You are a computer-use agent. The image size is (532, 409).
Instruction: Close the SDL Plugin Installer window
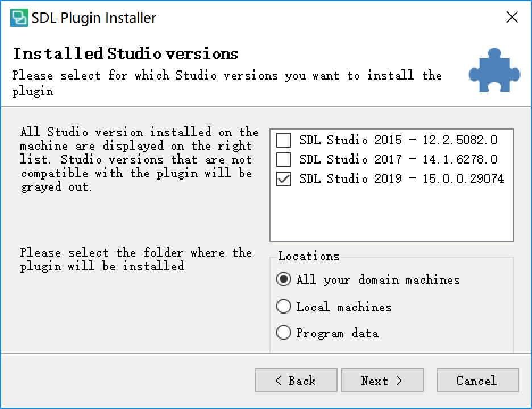coord(512,17)
